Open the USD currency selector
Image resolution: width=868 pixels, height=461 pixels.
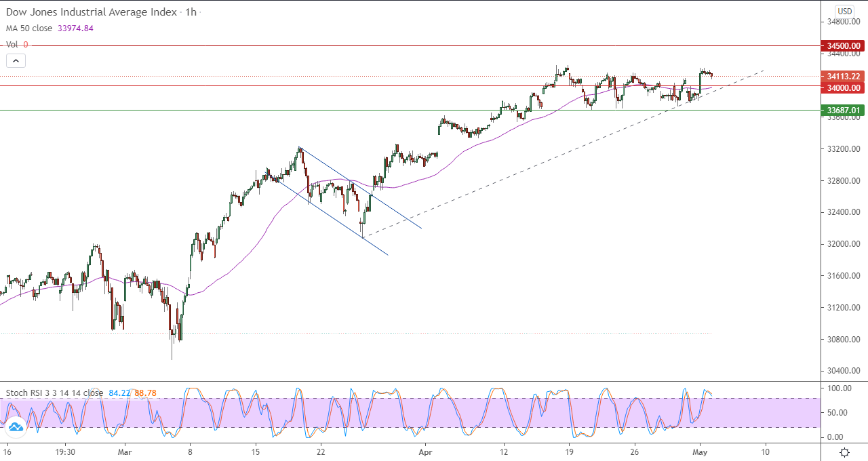click(844, 11)
